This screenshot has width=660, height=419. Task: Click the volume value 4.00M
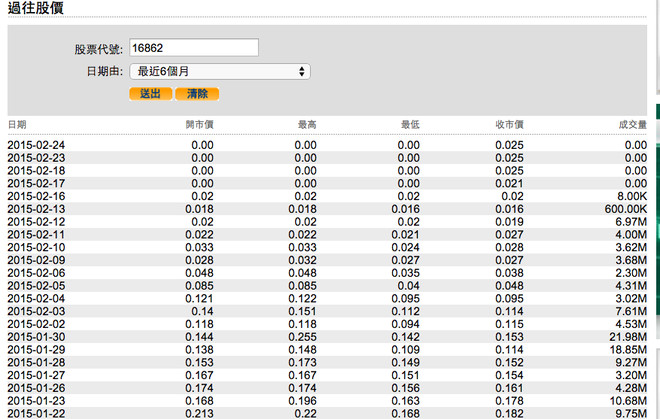631,235
